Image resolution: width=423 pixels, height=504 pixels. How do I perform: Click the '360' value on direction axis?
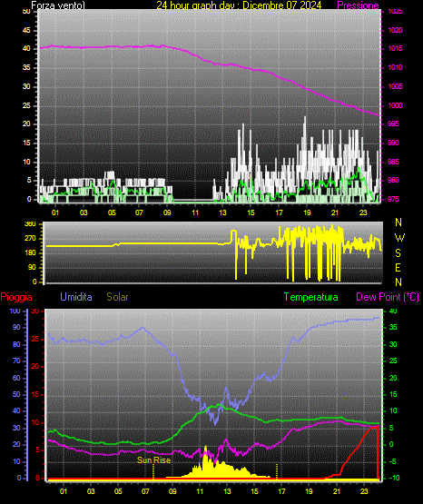(30, 224)
